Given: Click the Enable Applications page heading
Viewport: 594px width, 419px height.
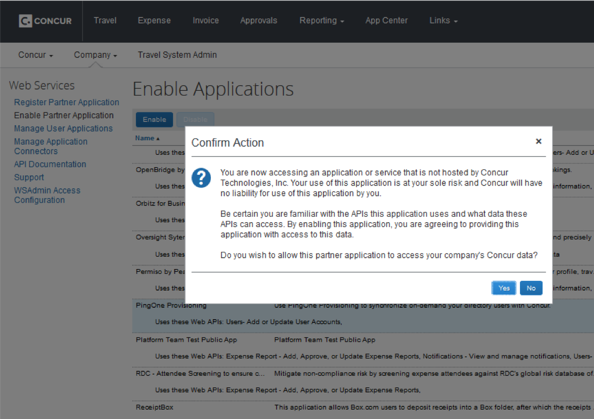Looking at the screenshot, I should [x=213, y=90].
